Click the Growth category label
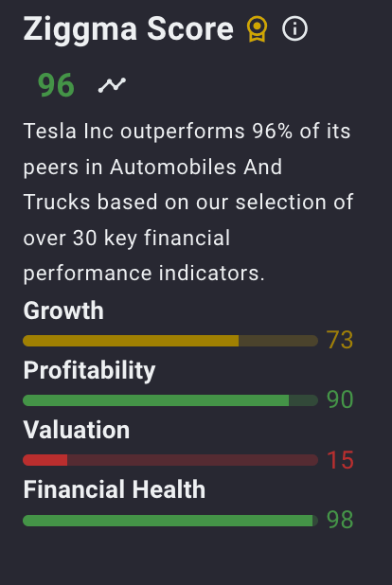Screen dimensions: 392x585 63,310
